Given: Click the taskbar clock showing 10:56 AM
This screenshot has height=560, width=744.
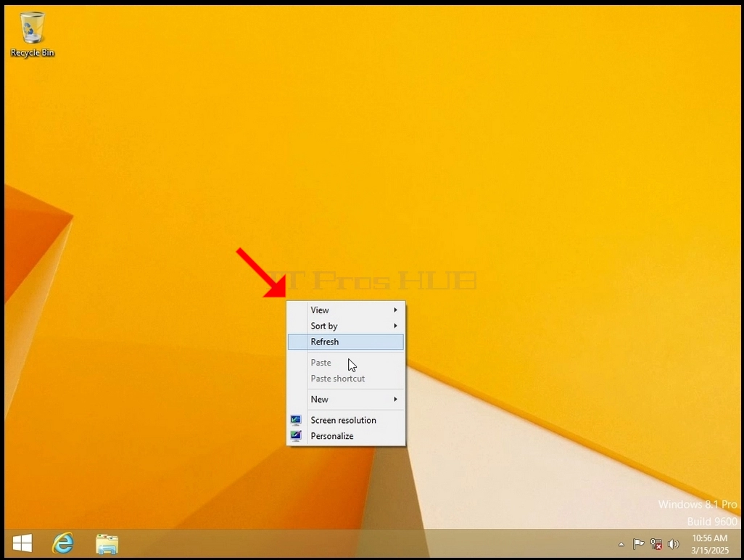Looking at the screenshot, I should pos(709,544).
